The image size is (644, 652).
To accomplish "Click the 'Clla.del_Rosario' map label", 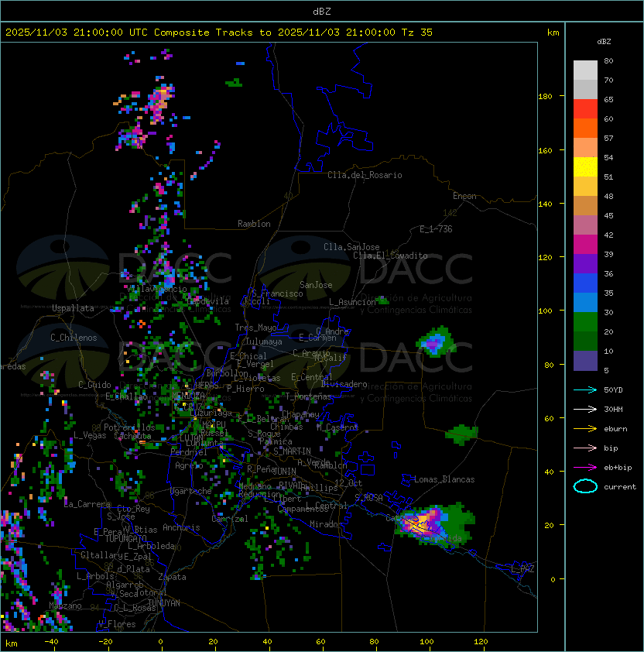I will click(x=365, y=175).
